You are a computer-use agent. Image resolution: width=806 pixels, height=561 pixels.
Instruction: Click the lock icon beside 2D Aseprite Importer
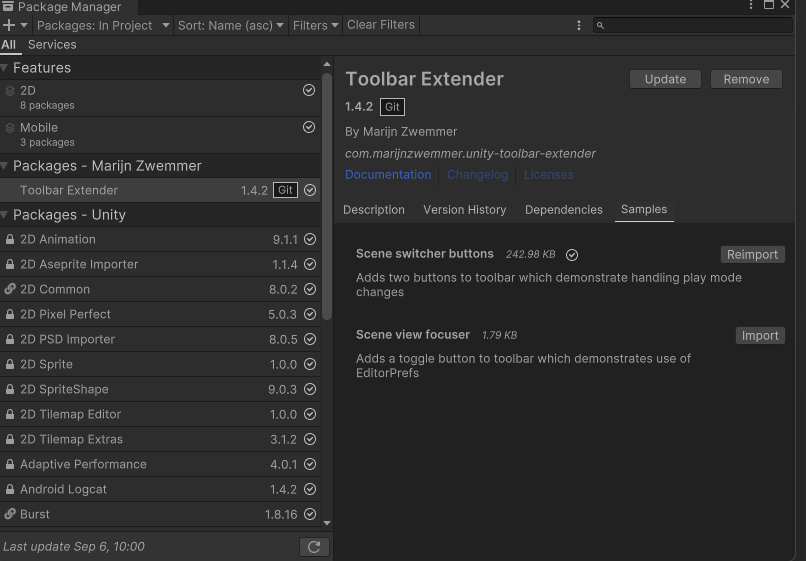(x=10, y=264)
